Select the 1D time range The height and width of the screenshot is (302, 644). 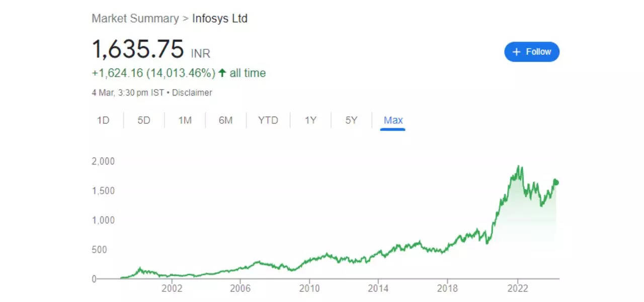coord(103,120)
